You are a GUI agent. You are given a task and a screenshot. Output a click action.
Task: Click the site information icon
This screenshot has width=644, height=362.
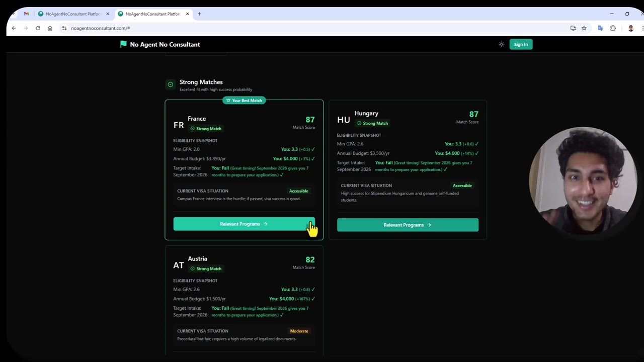pos(64,28)
